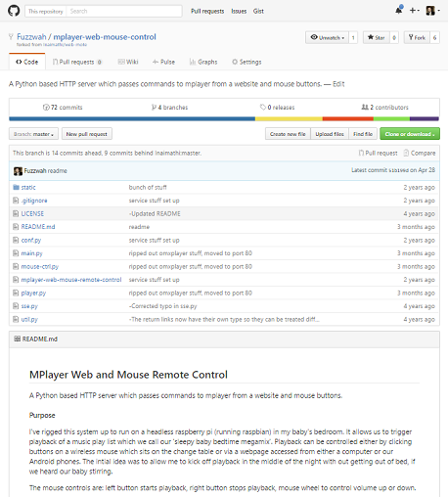This screenshot has width=448, height=497.
Task: Switch to the Pulse tab
Action: point(163,62)
